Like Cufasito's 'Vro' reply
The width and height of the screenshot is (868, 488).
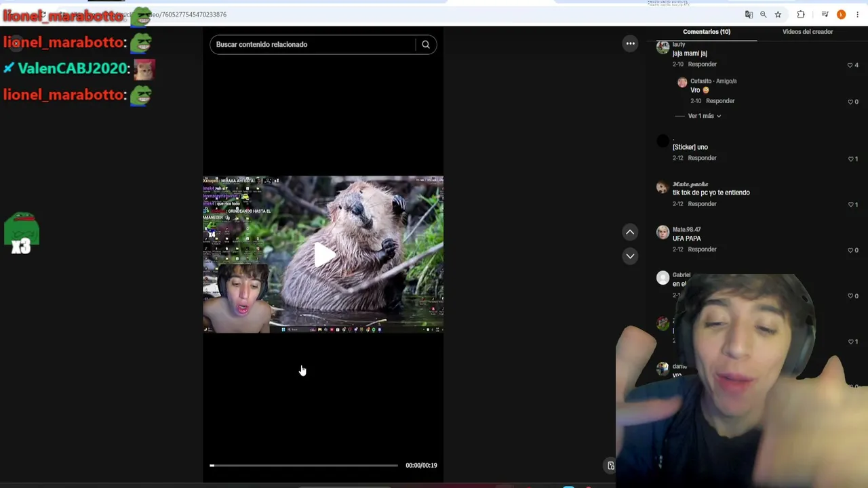[850, 102]
